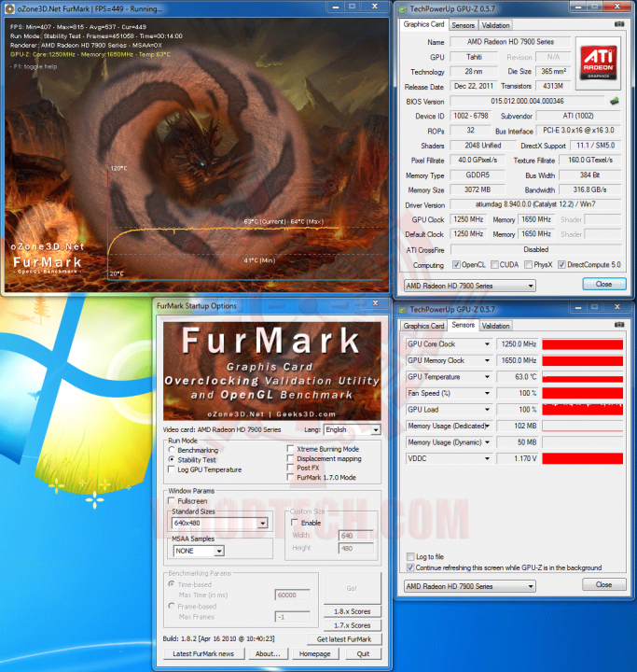Switch to Validation tab in upper GPU-Z
Screen dimensions: 637x672
pyautogui.click(x=495, y=25)
